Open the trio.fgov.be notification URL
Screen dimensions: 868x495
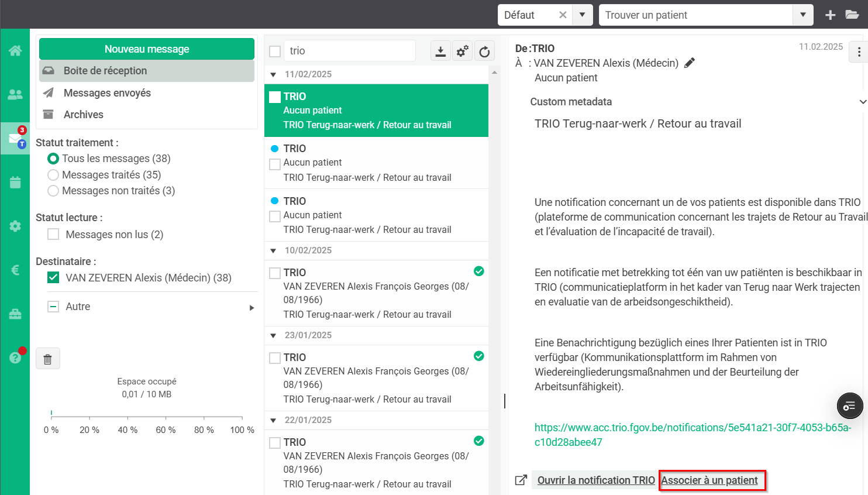[693, 435]
